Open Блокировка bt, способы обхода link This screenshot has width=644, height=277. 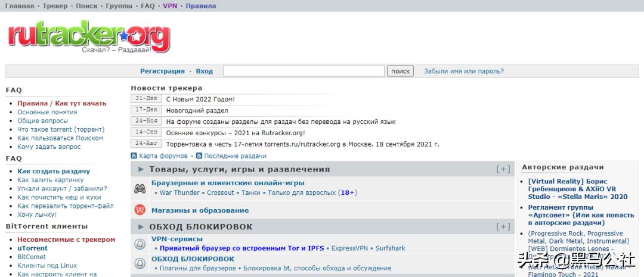click(x=317, y=269)
